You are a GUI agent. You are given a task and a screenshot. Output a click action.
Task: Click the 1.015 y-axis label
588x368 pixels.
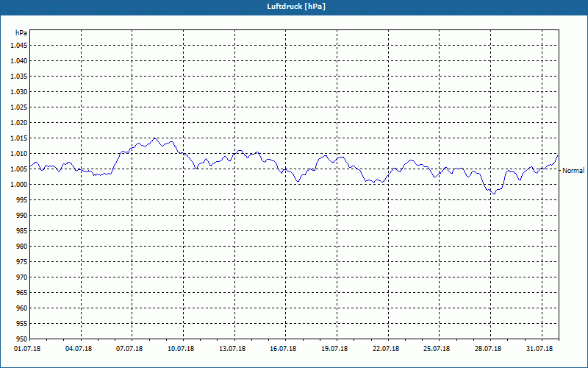[20, 138]
